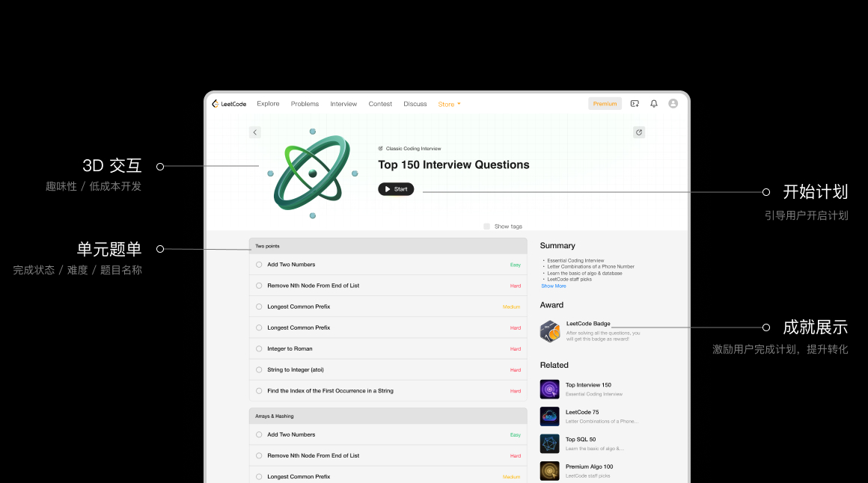Click the LeetCode Badge award icon
Screen dimensions: 868x483
(550, 331)
